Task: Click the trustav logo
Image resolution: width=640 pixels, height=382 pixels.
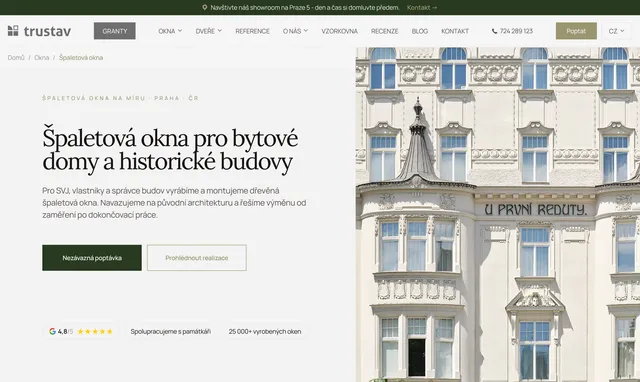Action: click(39, 31)
